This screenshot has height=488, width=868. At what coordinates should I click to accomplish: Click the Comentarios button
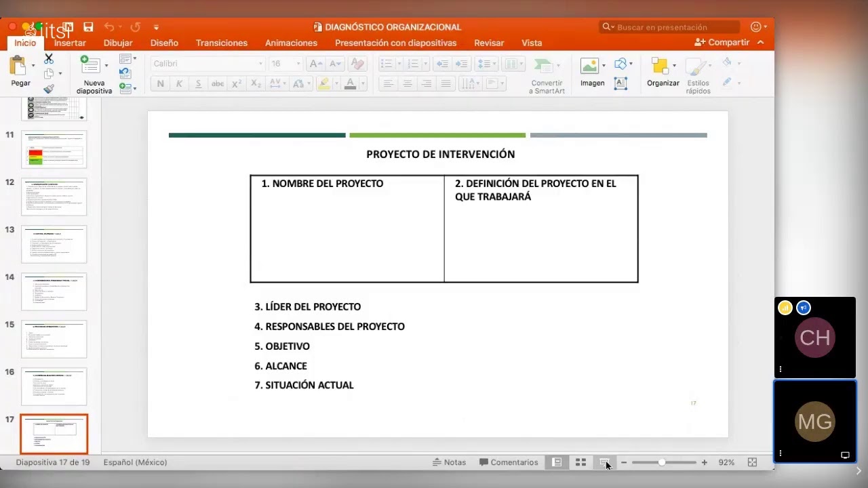(x=509, y=462)
